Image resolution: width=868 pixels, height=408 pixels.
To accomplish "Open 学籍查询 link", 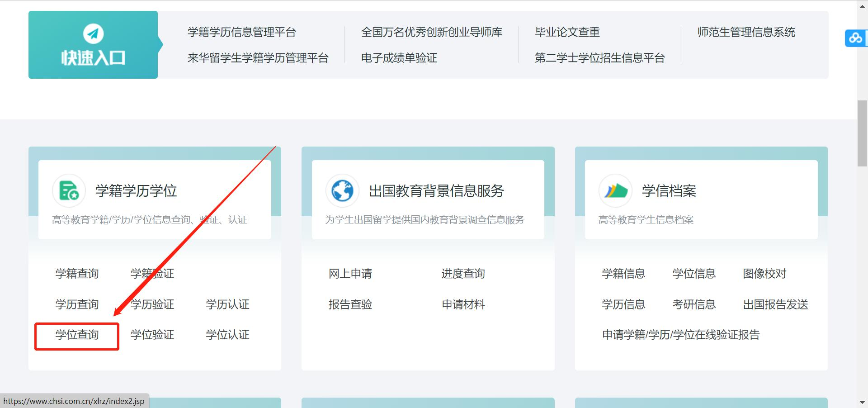I will (77, 274).
